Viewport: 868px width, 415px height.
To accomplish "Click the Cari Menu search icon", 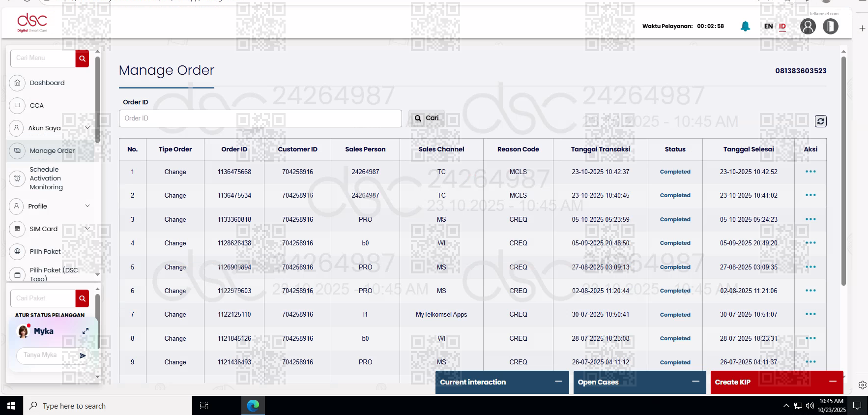I will 82,59.
